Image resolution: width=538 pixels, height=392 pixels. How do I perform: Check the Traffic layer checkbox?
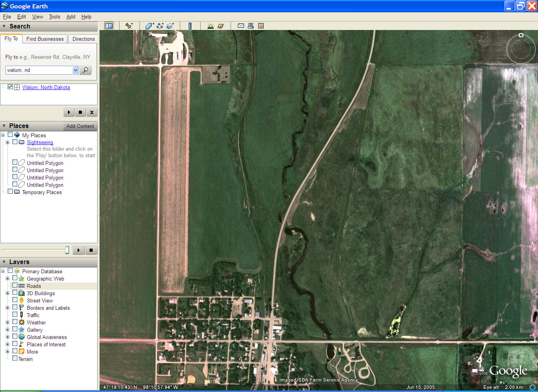tap(15, 314)
